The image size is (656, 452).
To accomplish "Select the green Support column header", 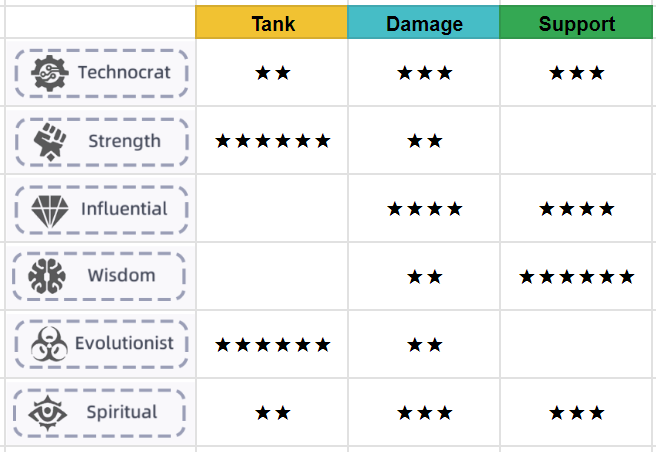I will tap(576, 22).
